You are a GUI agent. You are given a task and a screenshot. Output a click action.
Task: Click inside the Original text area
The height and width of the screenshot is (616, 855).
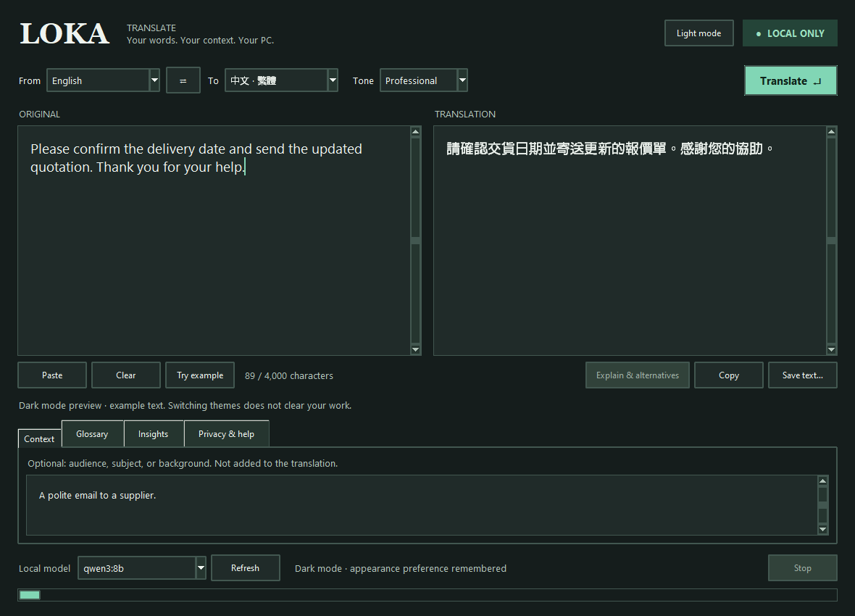[214, 241]
